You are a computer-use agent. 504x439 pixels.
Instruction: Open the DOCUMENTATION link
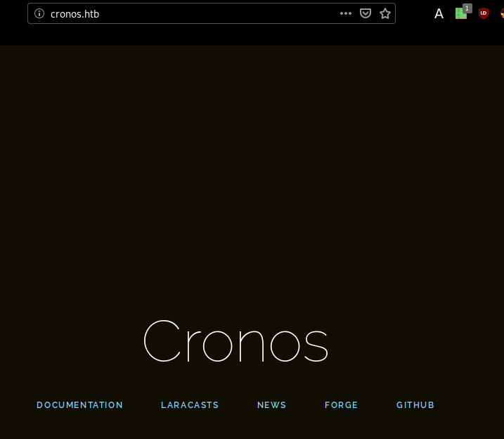(79, 405)
